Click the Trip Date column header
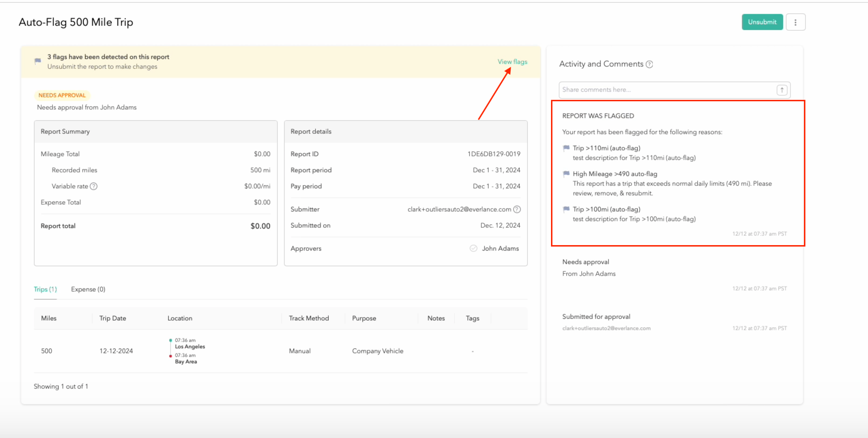The width and height of the screenshot is (868, 438). (x=113, y=318)
